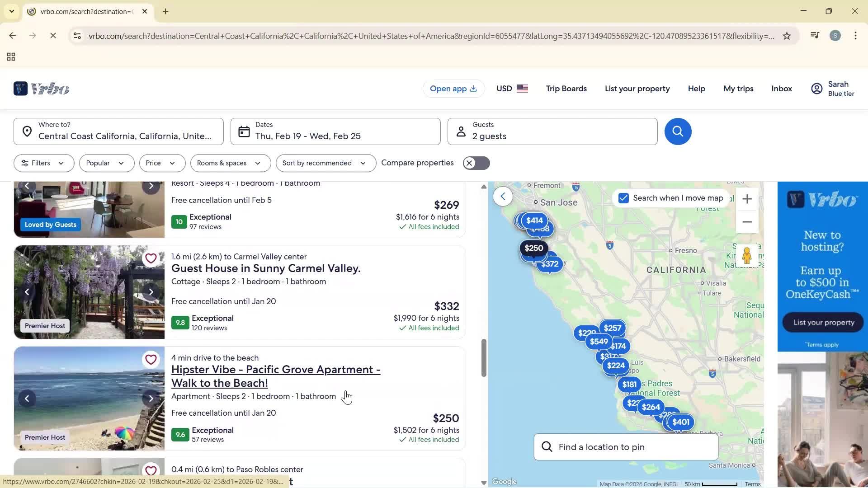Screen dimensions: 868x488
Task: Open the USD currency selector
Action: point(511,89)
